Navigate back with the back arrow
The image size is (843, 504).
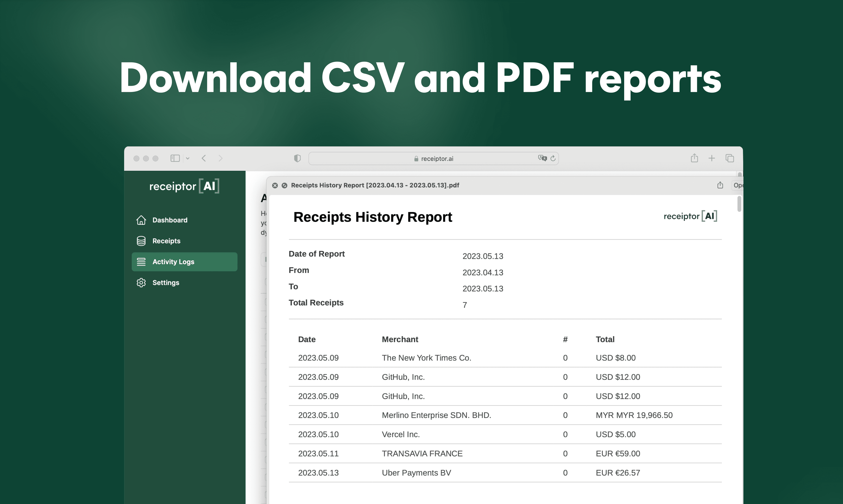(204, 158)
